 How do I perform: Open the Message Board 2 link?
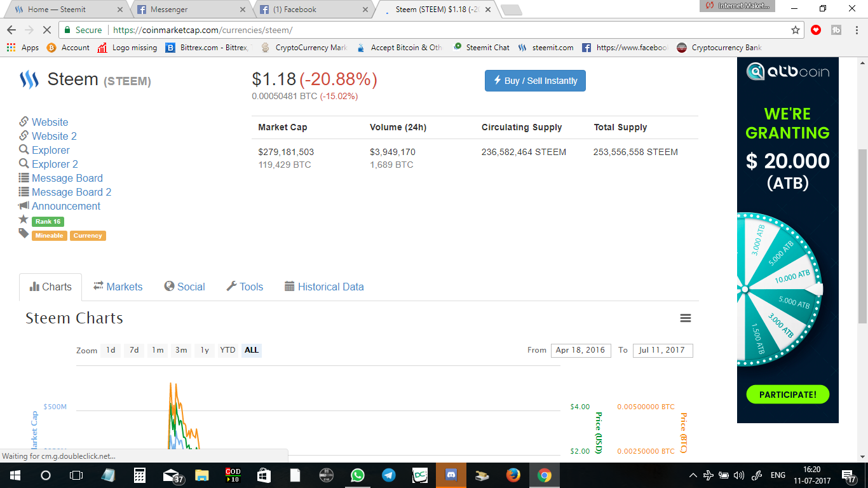click(x=72, y=192)
